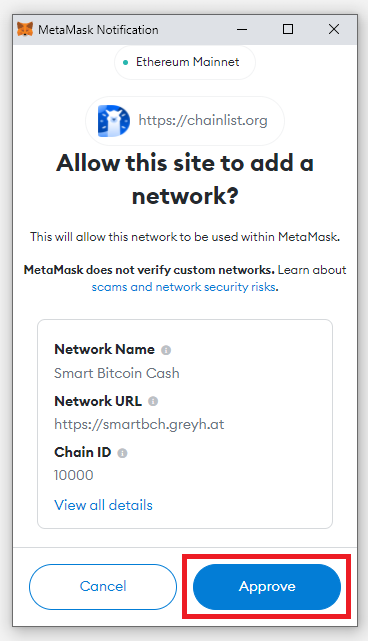Maximize the MetaMask Notification window
Screen dimensions: 368x641
pos(288,29)
